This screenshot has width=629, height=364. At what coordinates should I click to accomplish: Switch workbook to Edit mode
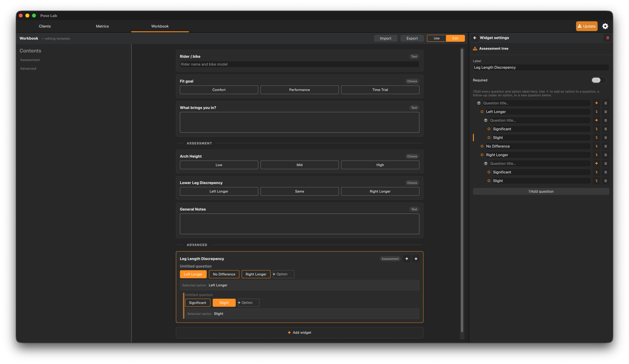point(455,38)
